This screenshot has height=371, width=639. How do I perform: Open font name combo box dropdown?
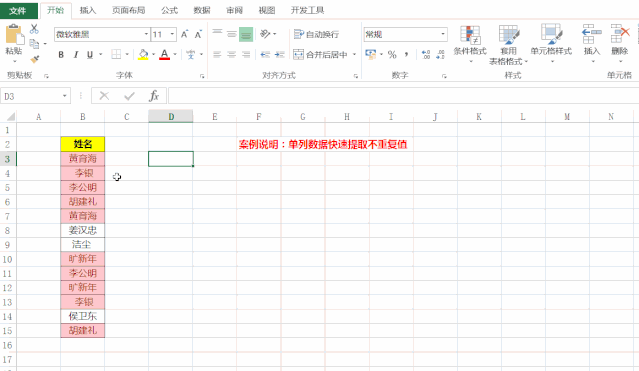pos(146,34)
